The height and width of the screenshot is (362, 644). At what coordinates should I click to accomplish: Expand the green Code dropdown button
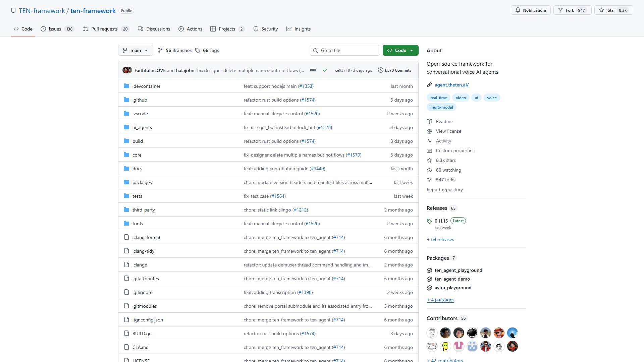pos(400,51)
